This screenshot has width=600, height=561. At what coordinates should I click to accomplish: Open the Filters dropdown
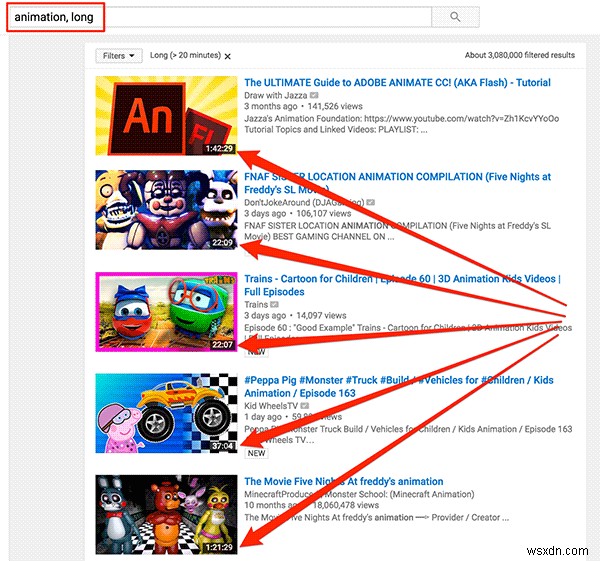pos(119,56)
